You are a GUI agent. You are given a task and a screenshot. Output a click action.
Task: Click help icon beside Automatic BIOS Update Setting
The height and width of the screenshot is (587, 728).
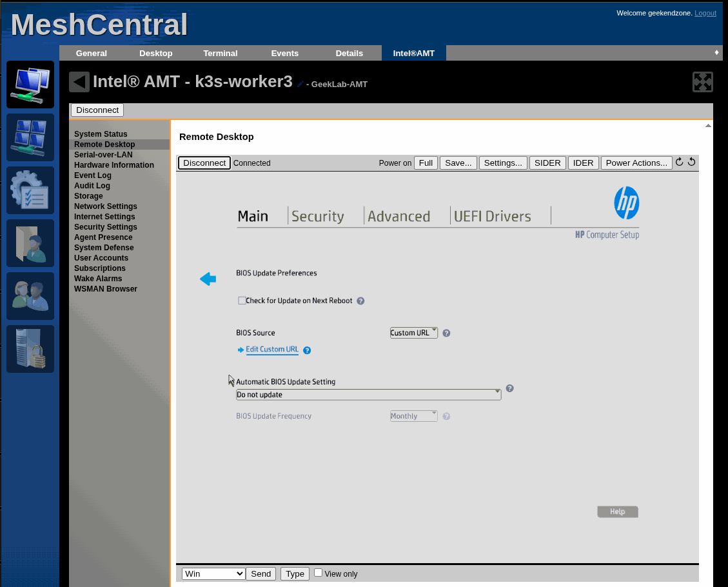[x=510, y=388]
